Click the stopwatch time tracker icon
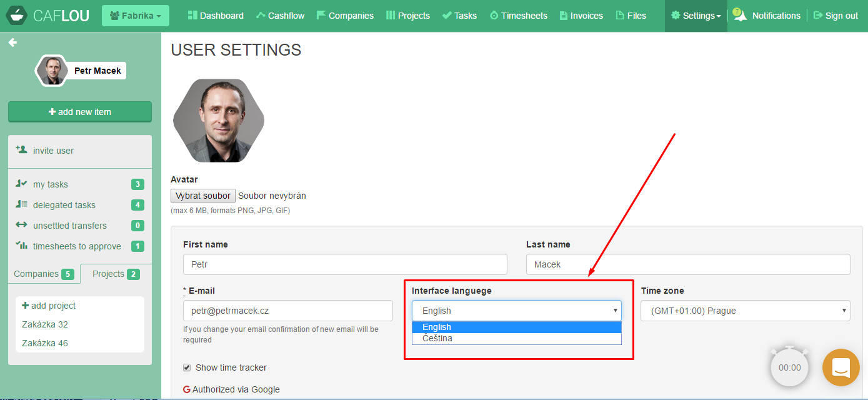This screenshot has height=400, width=868. click(x=789, y=367)
